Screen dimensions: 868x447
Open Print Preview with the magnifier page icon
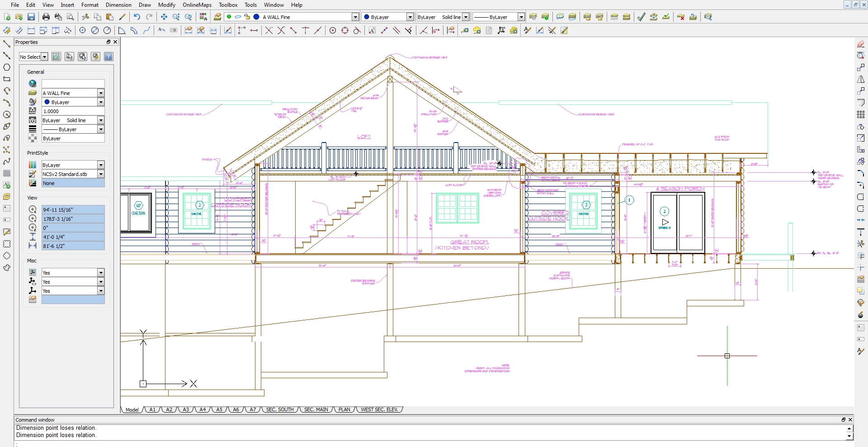[x=71, y=17]
